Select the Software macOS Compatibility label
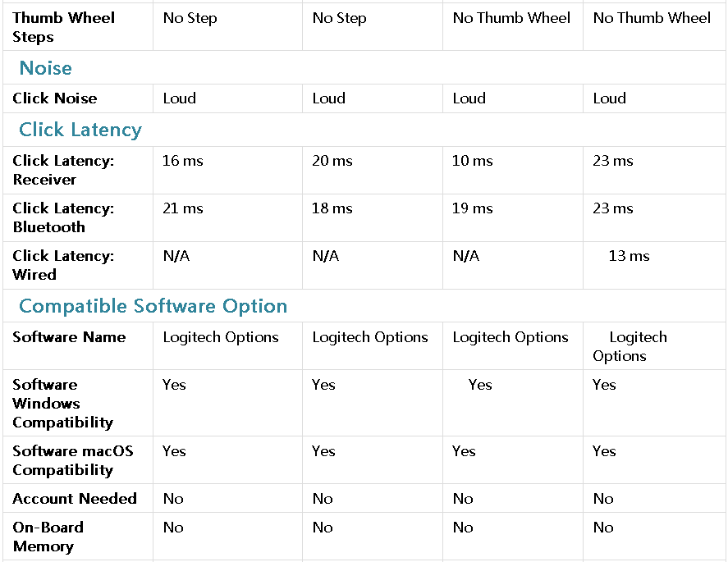The height and width of the screenshot is (562, 728). click(73, 460)
